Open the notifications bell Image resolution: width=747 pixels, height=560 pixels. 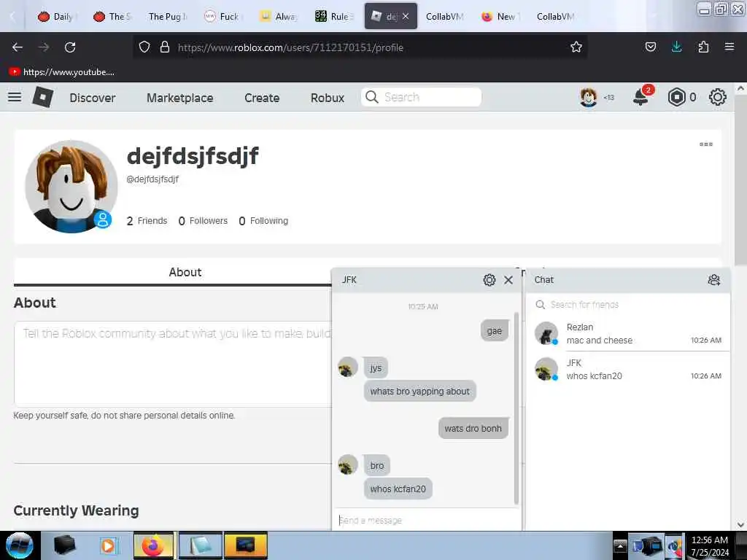coord(640,97)
